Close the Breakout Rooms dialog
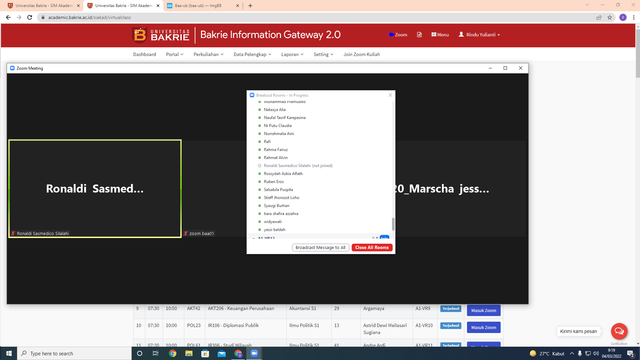The width and height of the screenshot is (640, 360). click(390, 95)
